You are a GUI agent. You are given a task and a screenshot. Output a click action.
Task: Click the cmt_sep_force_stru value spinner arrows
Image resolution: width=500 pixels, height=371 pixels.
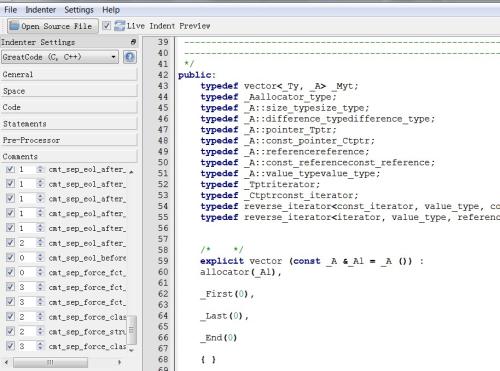pyautogui.click(x=40, y=331)
